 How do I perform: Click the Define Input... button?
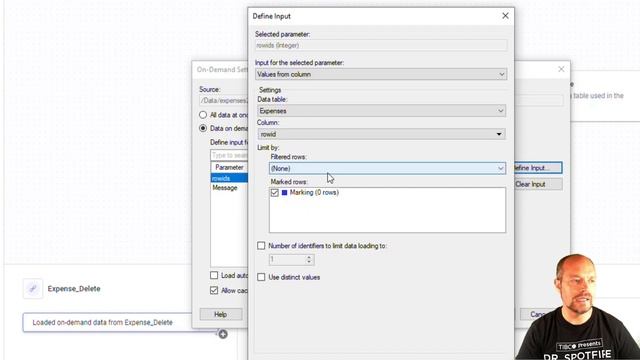tap(538, 168)
